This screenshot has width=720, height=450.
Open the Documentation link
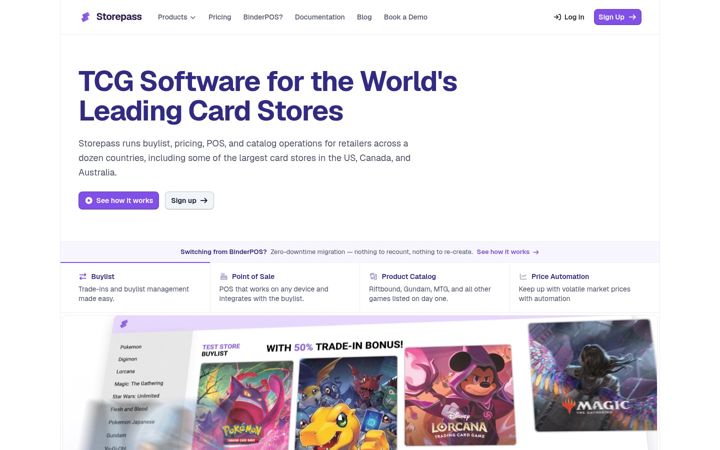coord(320,17)
